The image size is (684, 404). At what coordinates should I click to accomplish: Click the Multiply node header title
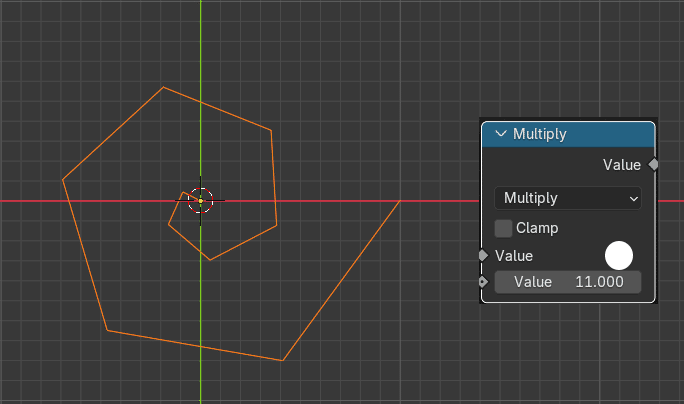[x=540, y=134]
